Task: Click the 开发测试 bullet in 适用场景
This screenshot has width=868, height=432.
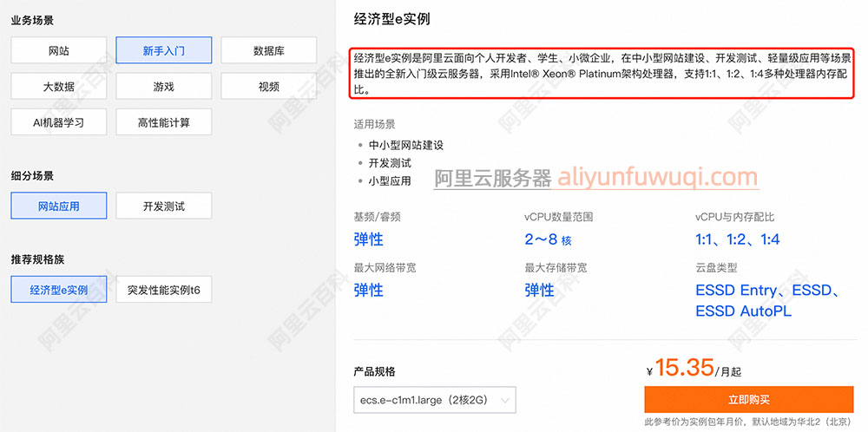Action: [391, 163]
